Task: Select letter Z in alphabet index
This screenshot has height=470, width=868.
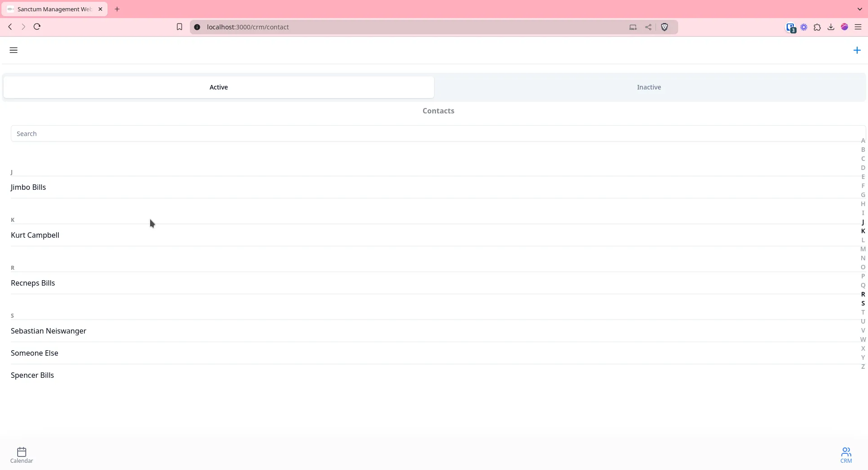Action: click(x=863, y=367)
